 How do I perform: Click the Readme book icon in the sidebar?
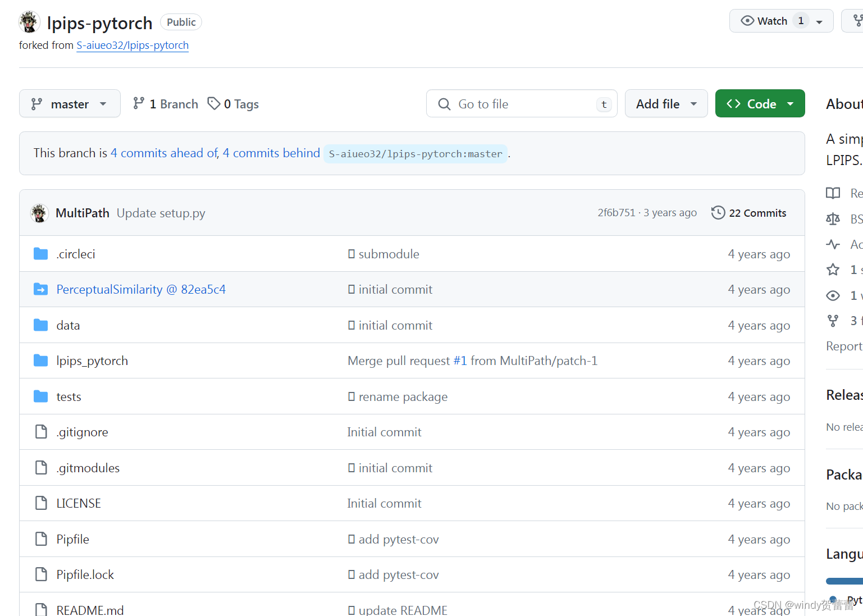(x=833, y=193)
